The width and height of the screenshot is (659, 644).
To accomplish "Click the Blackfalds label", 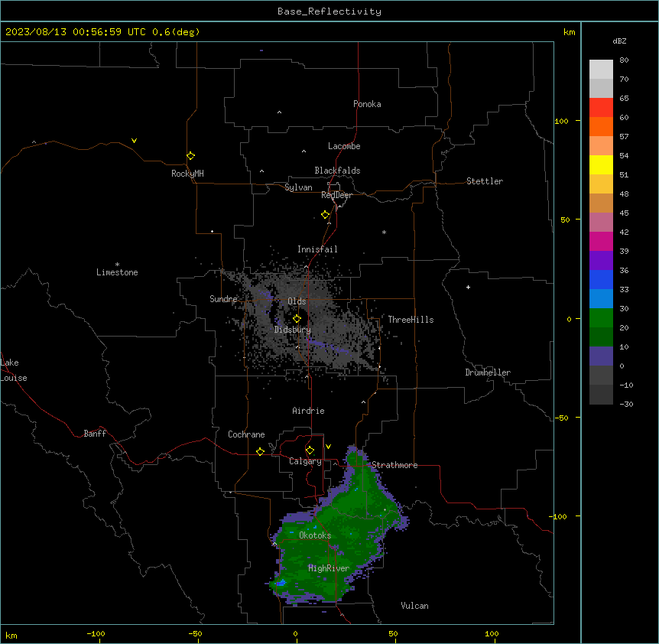I will pyautogui.click(x=337, y=171).
